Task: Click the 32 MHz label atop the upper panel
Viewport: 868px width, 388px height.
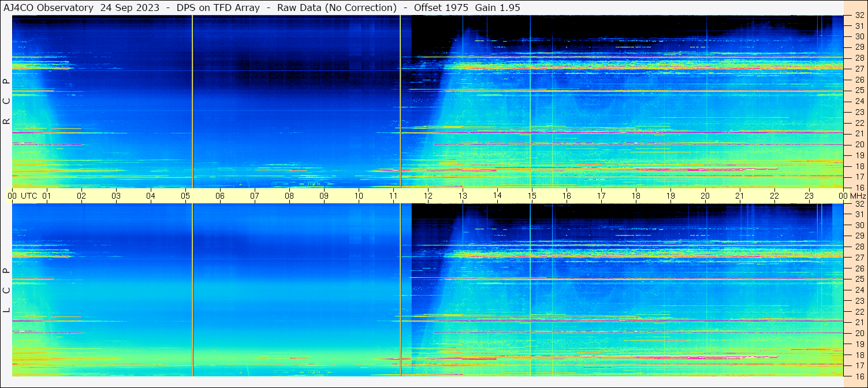Action: click(x=859, y=16)
